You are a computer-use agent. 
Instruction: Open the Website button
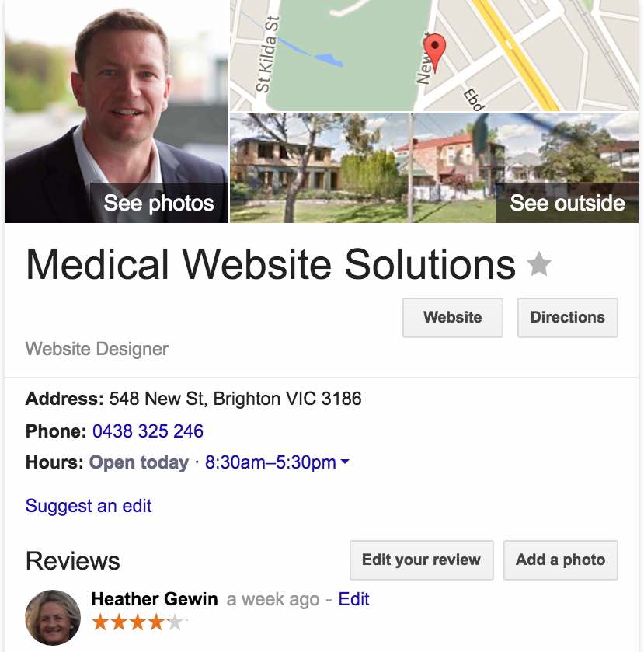pyautogui.click(x=453, y=317)
